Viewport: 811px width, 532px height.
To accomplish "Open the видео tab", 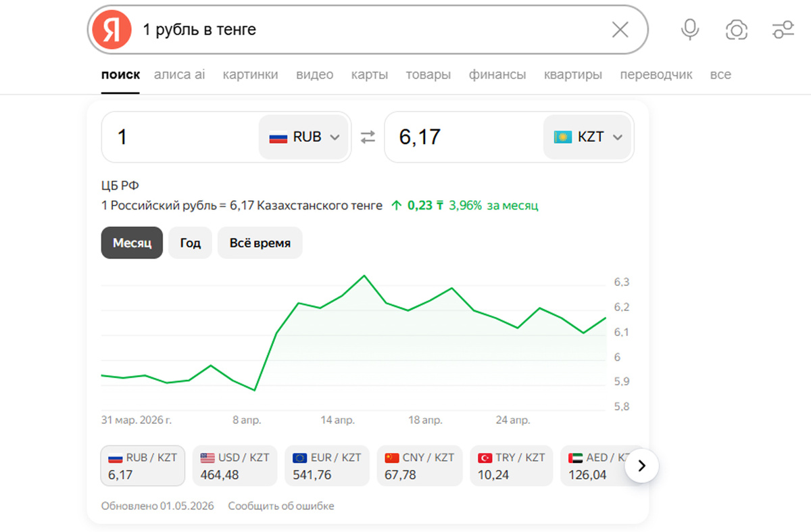I will coord(314,74).
